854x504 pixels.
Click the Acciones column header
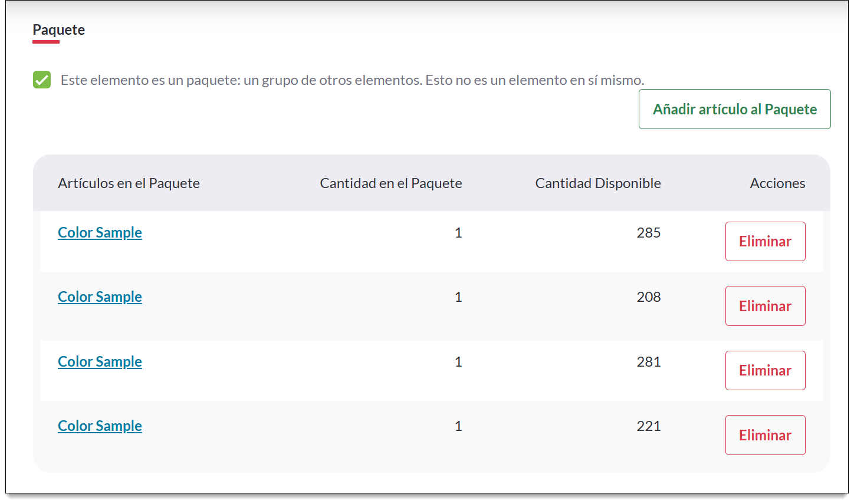pos(777,183)
